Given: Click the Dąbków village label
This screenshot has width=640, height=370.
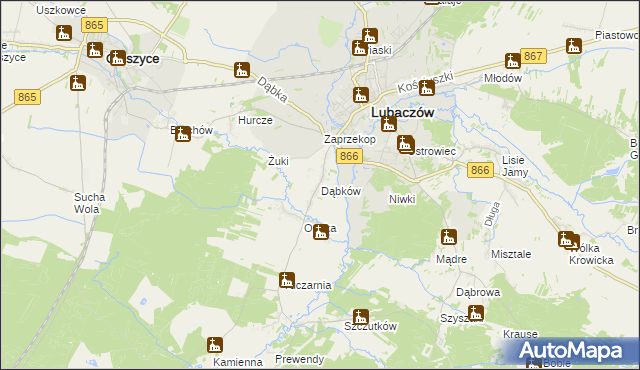Looking at the screenshot, I should pyautogui.click(x=341, y=191).
